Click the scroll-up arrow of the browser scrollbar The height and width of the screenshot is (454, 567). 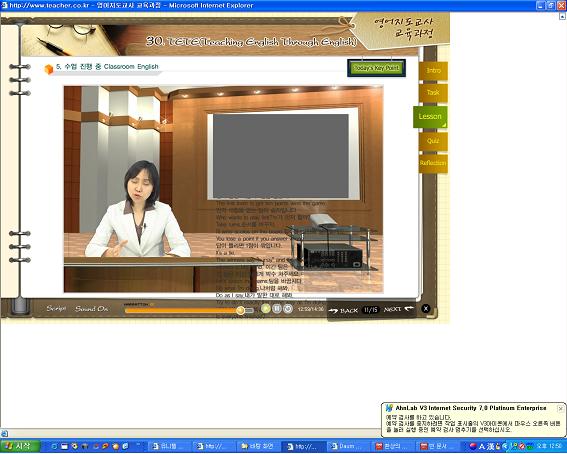click(x=563, y=16)
